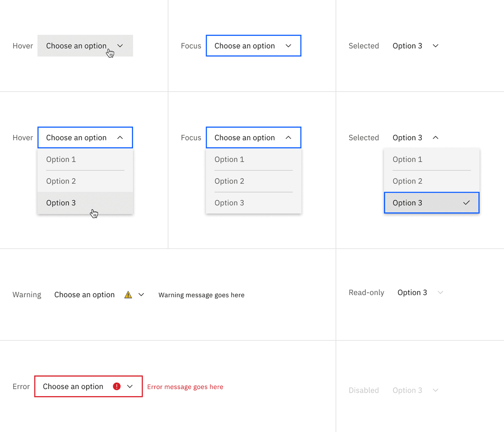Click the chevron on the Read-only dropdown
504x432 pixels.
coord(441,292)
